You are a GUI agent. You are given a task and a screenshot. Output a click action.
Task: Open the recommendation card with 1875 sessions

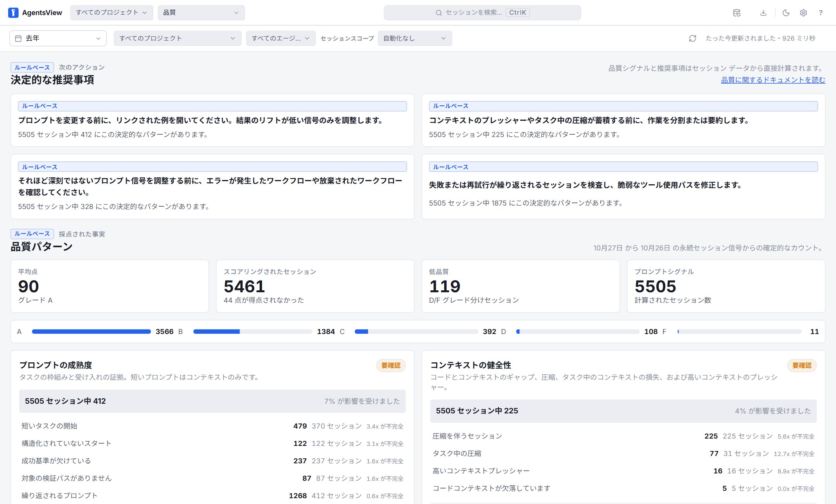[623, 187]
